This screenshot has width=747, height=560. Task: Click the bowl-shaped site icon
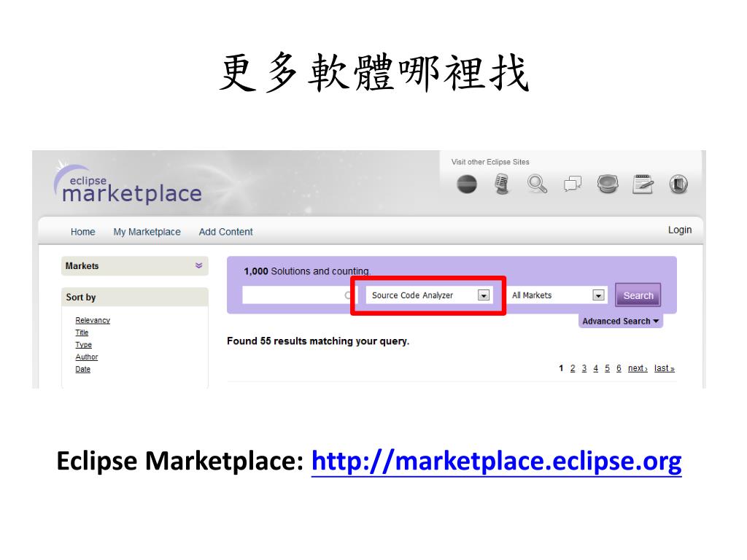point(608,184)
